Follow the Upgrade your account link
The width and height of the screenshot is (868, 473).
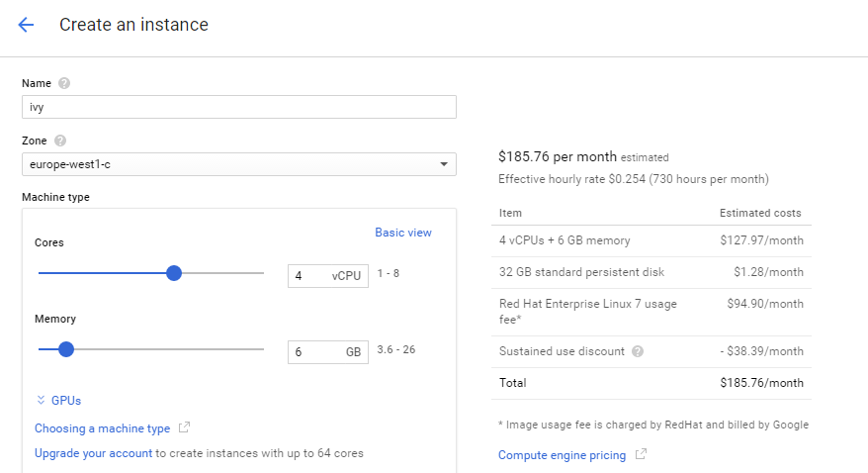[x=93, y=453]
